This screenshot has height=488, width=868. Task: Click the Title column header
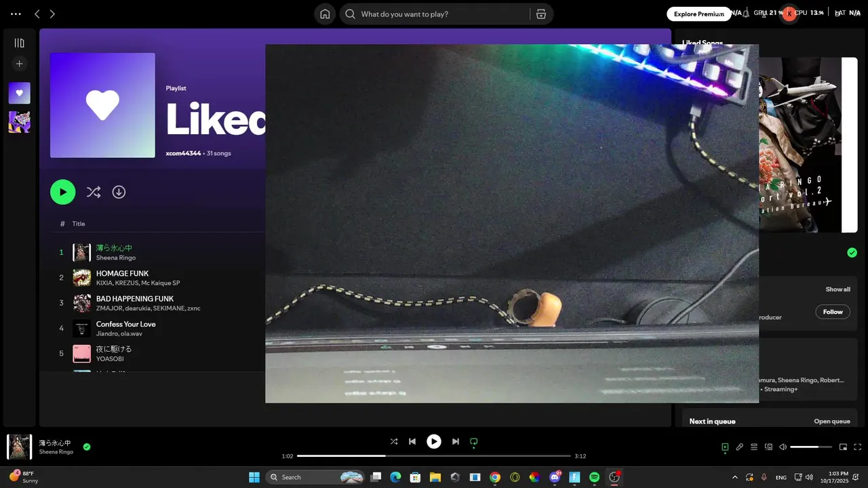[x=79, y=224]
